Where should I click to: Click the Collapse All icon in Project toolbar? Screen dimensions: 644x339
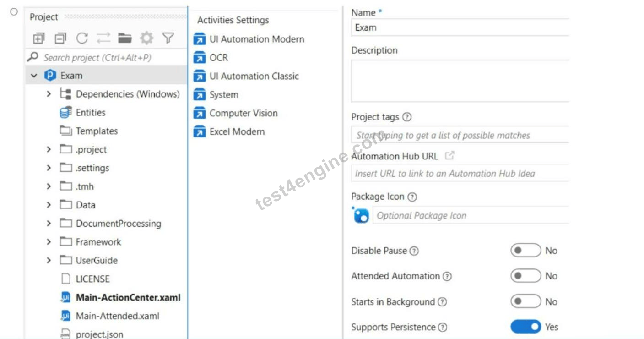[60, 38]
